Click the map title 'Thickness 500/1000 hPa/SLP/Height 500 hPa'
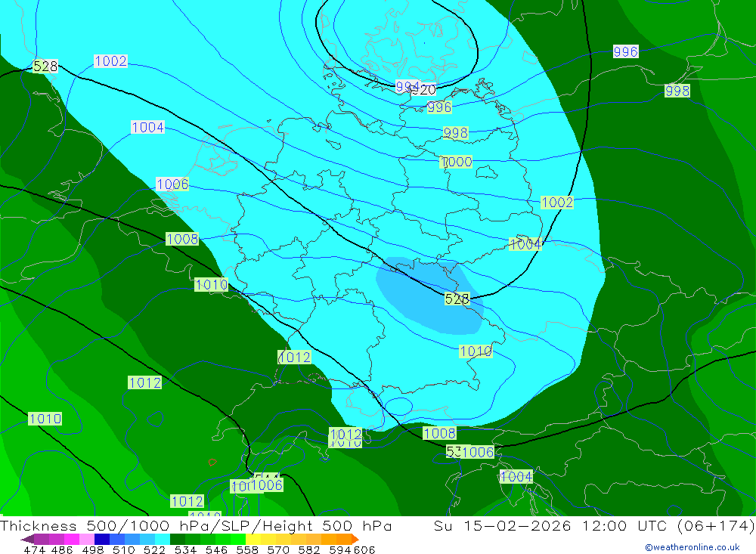Viewport: 756px width, 554px height. click(196, 525)
